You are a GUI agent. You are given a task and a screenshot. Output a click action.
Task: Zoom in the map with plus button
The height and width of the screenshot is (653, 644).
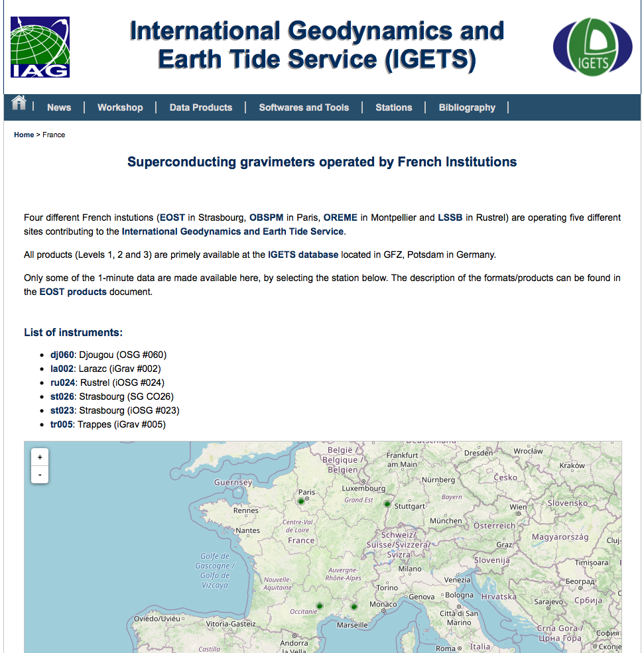coord(40,457)
